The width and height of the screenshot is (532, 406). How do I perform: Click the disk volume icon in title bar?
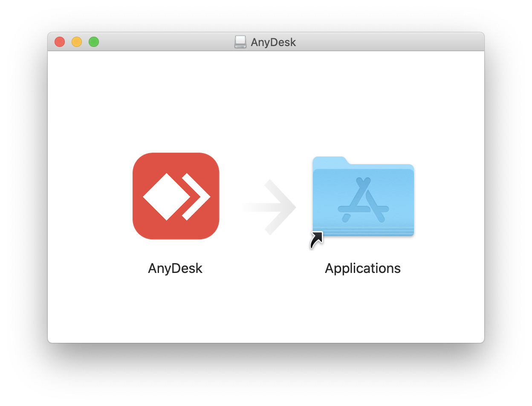pos(240,42)
